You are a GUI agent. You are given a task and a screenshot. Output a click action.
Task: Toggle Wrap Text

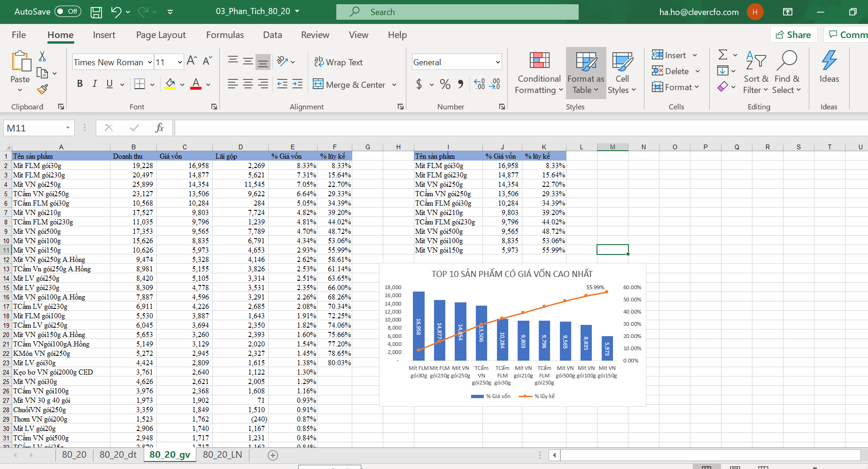click(338, 62)
